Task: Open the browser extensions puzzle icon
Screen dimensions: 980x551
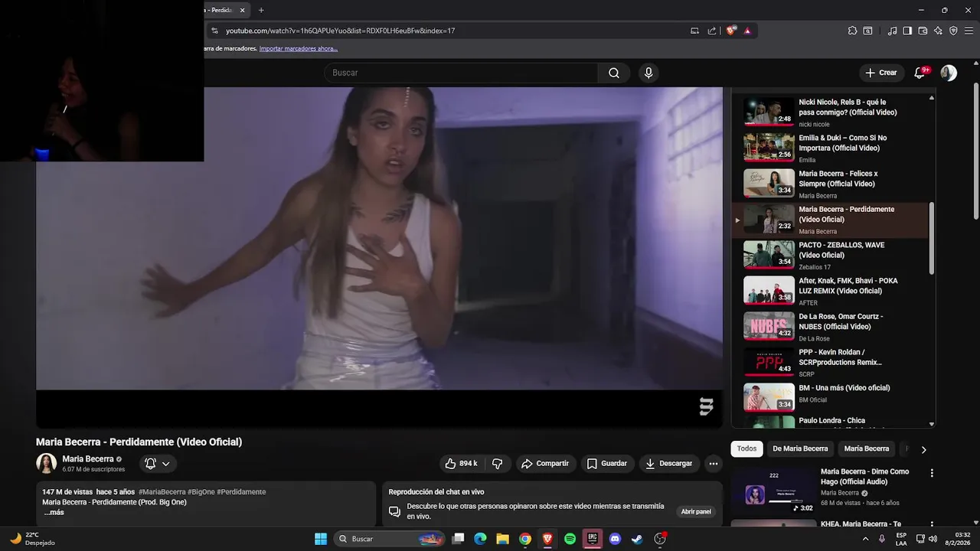Action: (x=852, y=31)
